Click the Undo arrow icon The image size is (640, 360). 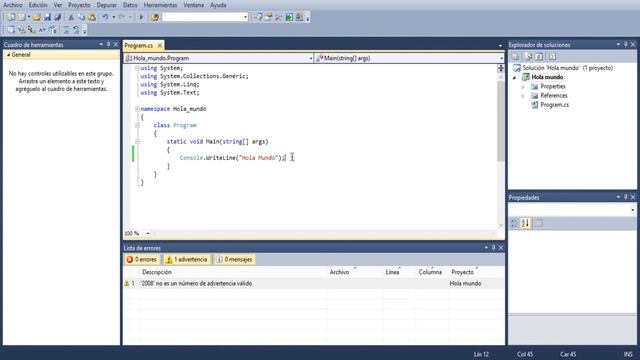tap(105, 17)
